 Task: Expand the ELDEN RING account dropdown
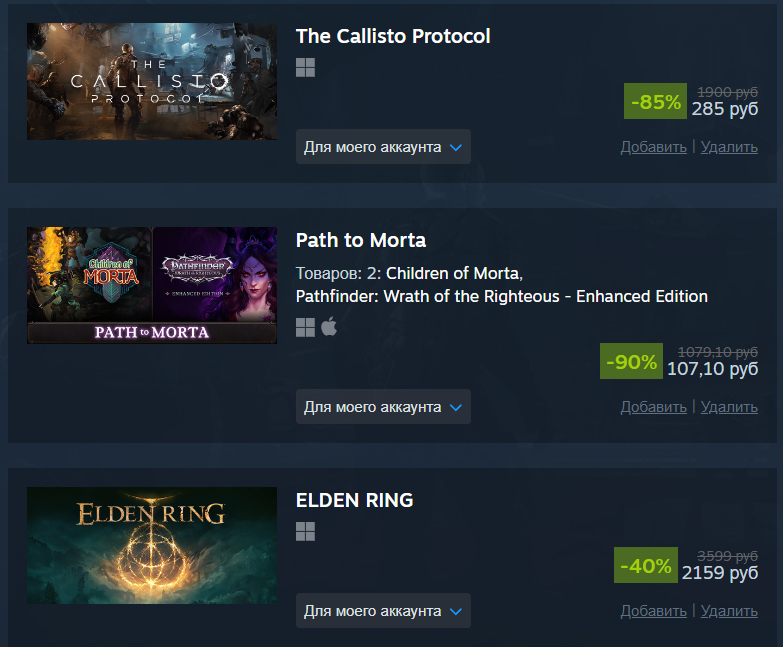[x=383, y=611]
